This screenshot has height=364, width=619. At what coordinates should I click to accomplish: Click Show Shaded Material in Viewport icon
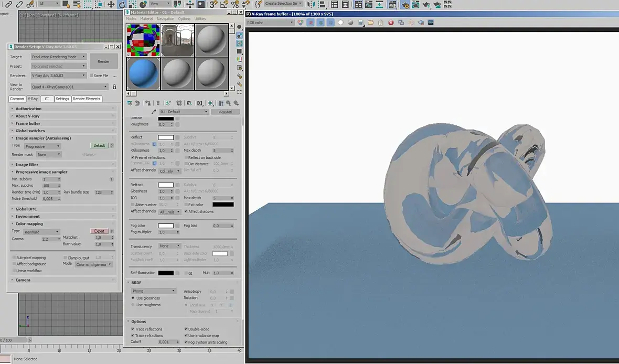tap(210, 103)
